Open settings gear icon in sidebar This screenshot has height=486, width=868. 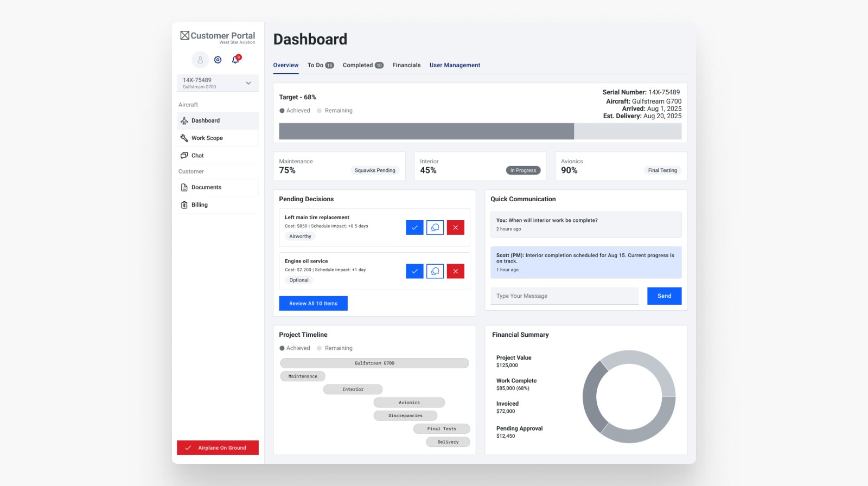point(218,60)
